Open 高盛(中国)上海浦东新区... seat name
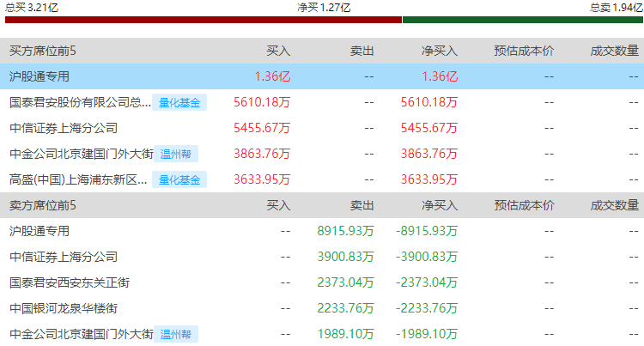 click(x=78, y=179)
